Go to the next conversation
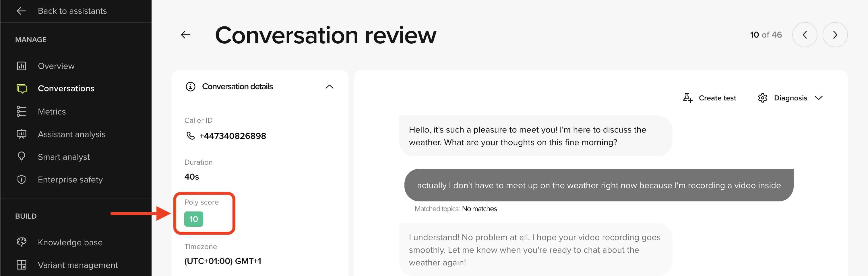The image size is (868, 276). pos(835,35)
